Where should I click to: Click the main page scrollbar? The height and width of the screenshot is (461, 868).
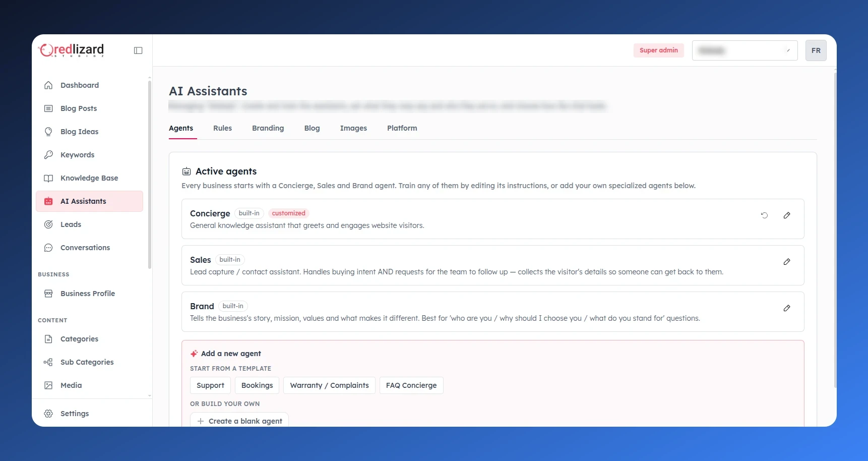835,229
